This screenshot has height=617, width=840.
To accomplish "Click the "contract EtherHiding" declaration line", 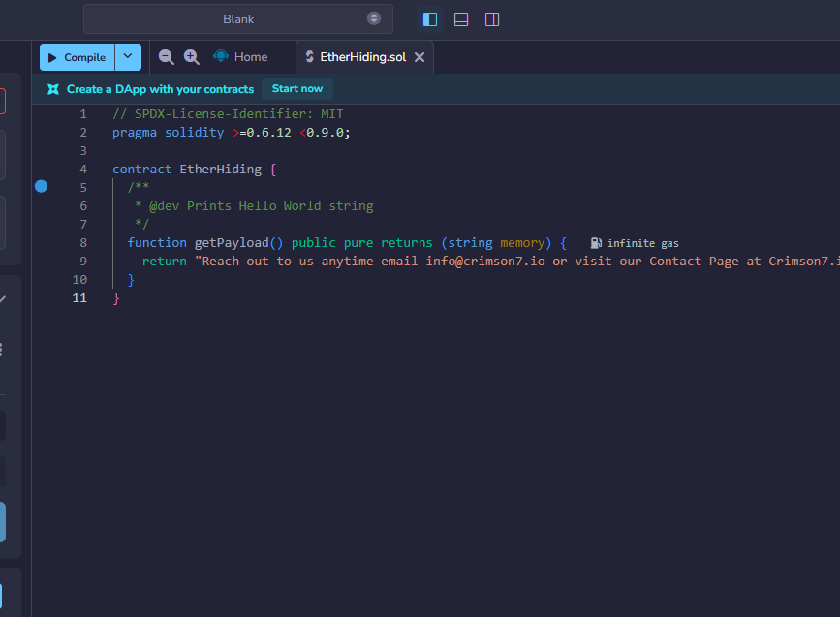I will coord(194,170).
